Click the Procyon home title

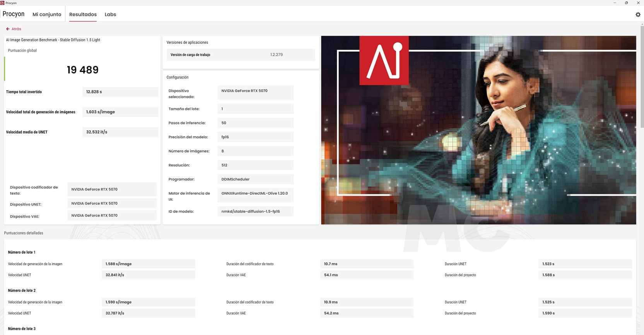click(14, 14)
